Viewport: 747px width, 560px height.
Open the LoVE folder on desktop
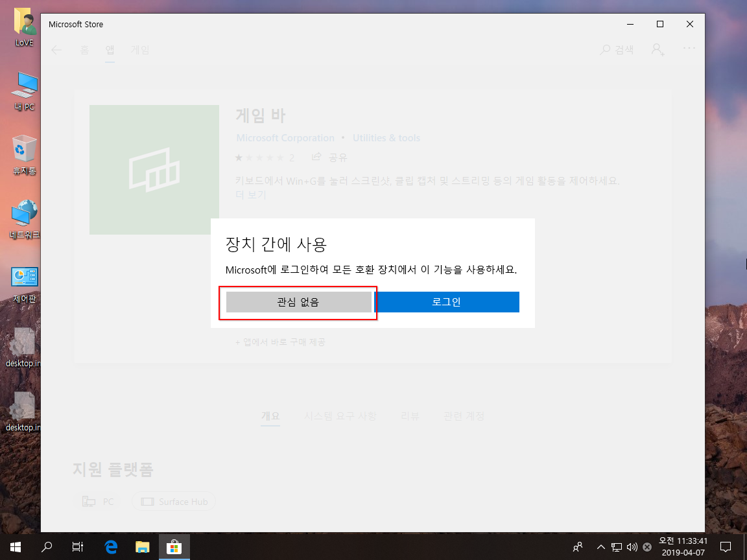24,28
